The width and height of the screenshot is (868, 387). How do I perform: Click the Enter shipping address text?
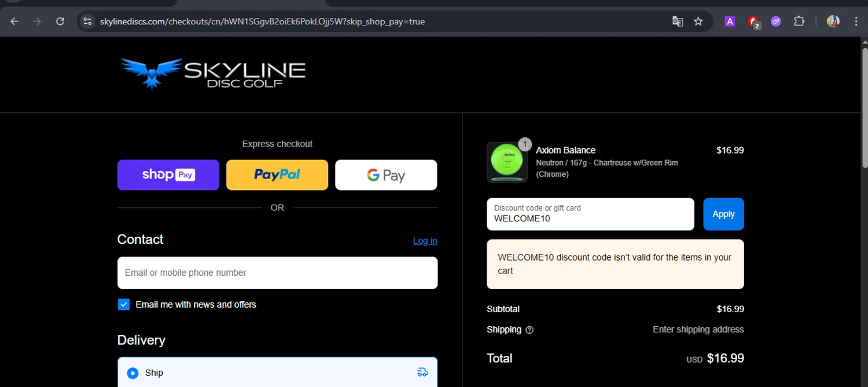click(x=698, y=330)
